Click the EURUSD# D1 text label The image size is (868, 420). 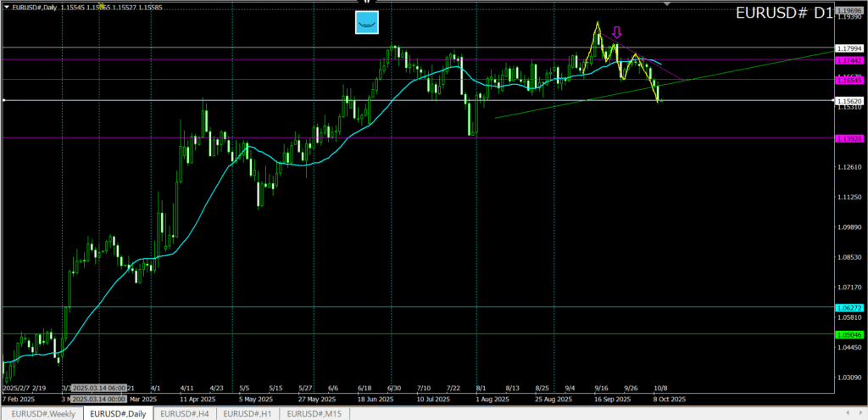[783, 14]
